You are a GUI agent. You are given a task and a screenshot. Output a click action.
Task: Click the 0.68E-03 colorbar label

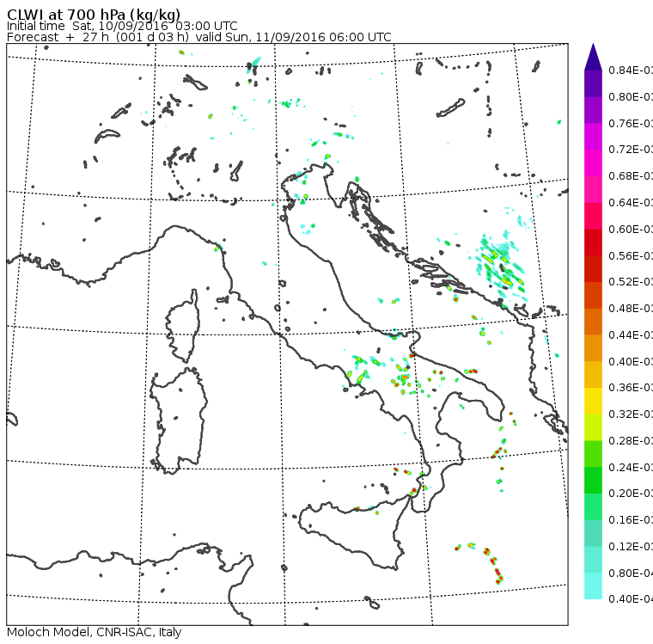[x=631, y=176]
